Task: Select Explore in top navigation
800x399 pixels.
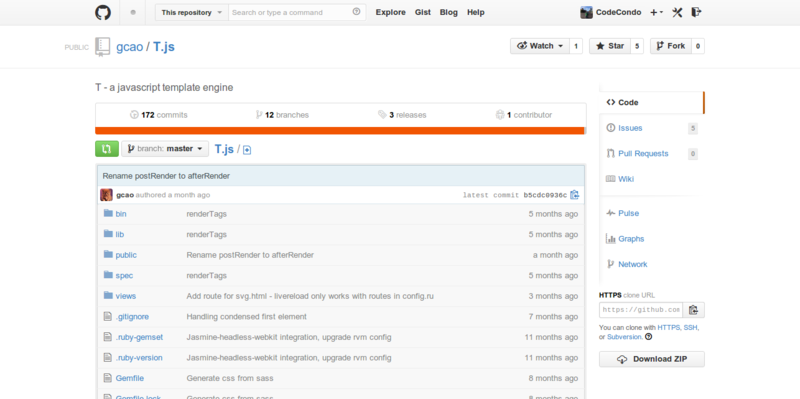Action: [391, 12]
